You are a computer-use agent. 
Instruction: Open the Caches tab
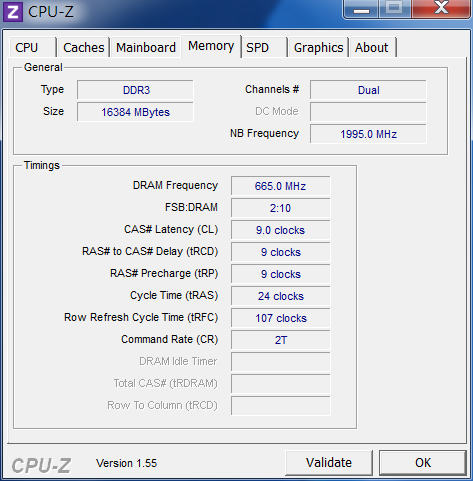pyautogui.click(x=84, y=47)
